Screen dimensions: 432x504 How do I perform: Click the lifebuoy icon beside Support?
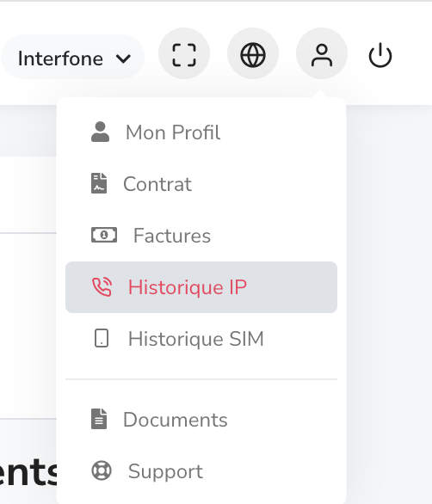[102, 471]
